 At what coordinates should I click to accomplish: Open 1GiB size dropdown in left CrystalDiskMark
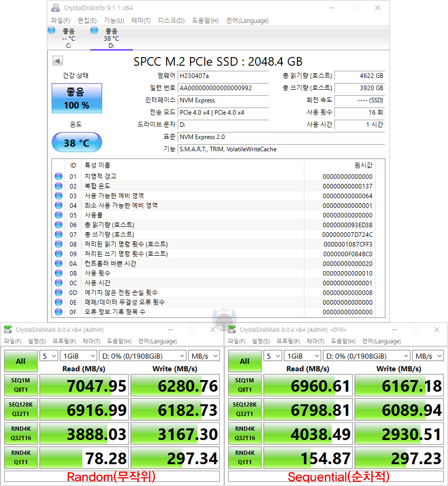[x=79, y=356]
